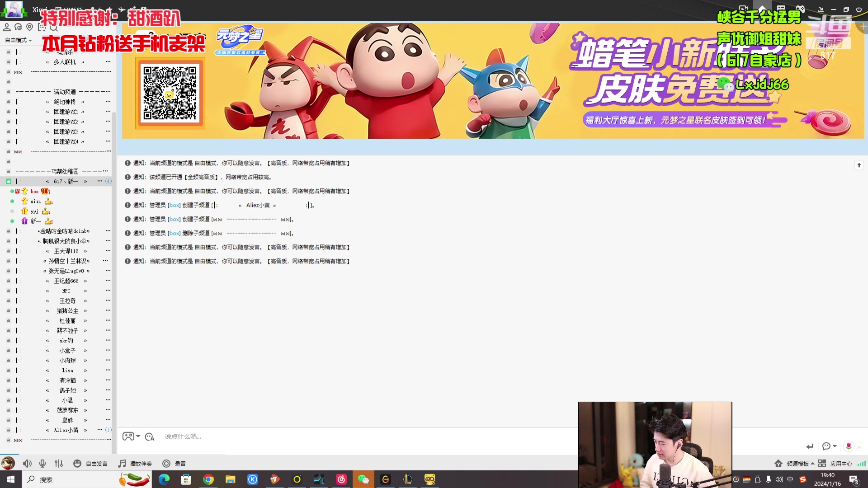This screenshot has height=488, width=868.
Task: Open the chat contacts icon in the sidebar toolbar
Action: pos(18,28)
